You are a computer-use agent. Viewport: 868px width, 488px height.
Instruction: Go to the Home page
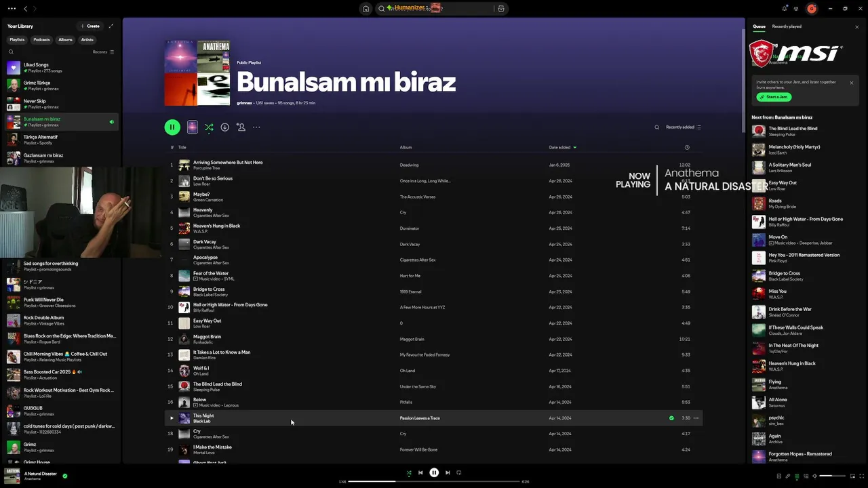pyautogui.click(x=366, y=8)
